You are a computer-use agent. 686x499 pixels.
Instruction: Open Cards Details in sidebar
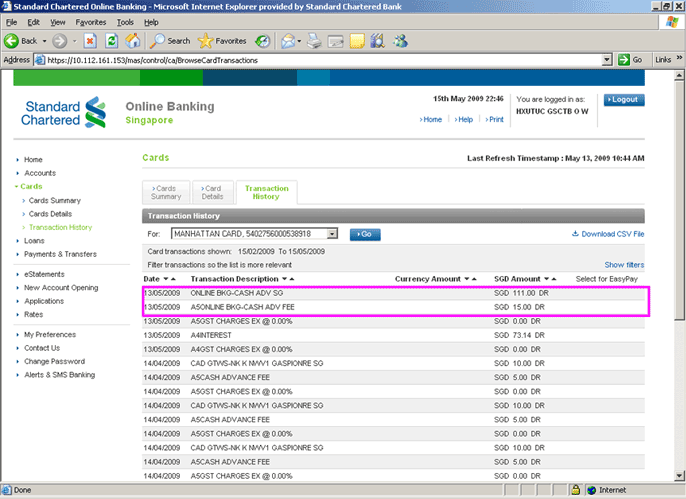coord(50,214)
